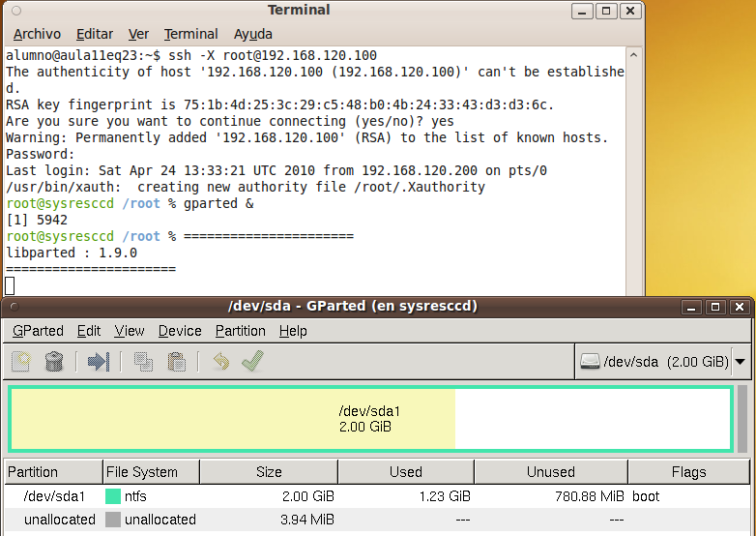Click the 1.23 GiB used value
Viewport: 756px width, 536px height.
[445, 496]
